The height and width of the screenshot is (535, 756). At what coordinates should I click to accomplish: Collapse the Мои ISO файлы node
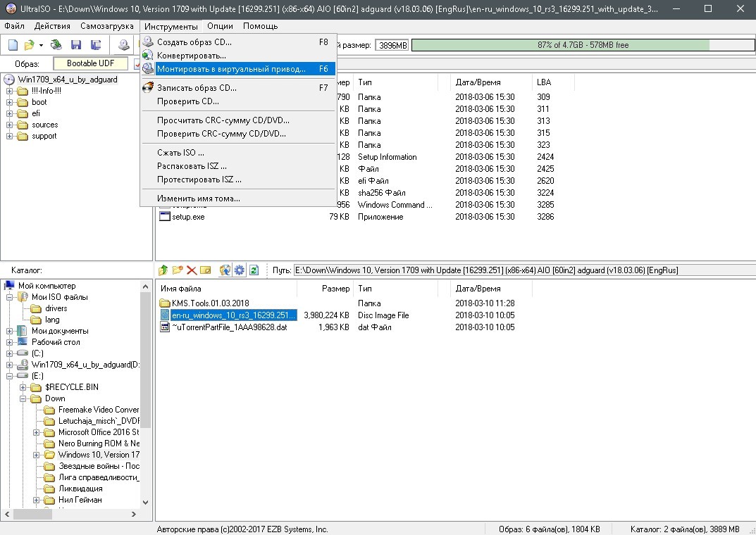click(x=10, y=297)
